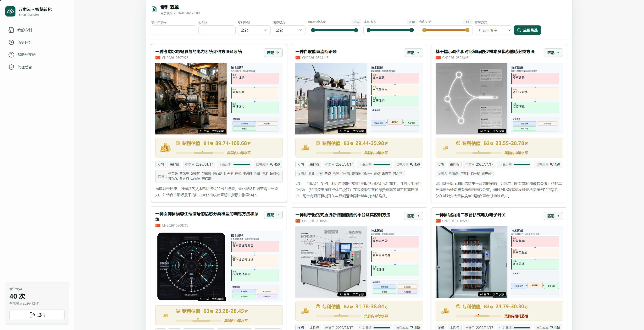644x330 pixels.
Task: Click the 应用筛选 button
Action: 527,30
